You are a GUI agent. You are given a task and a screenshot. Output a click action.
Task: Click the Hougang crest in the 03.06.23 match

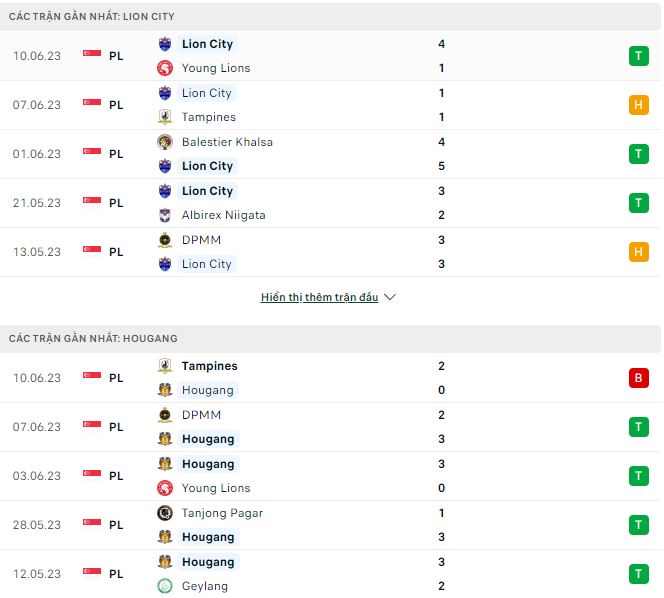tap(165, 464)
